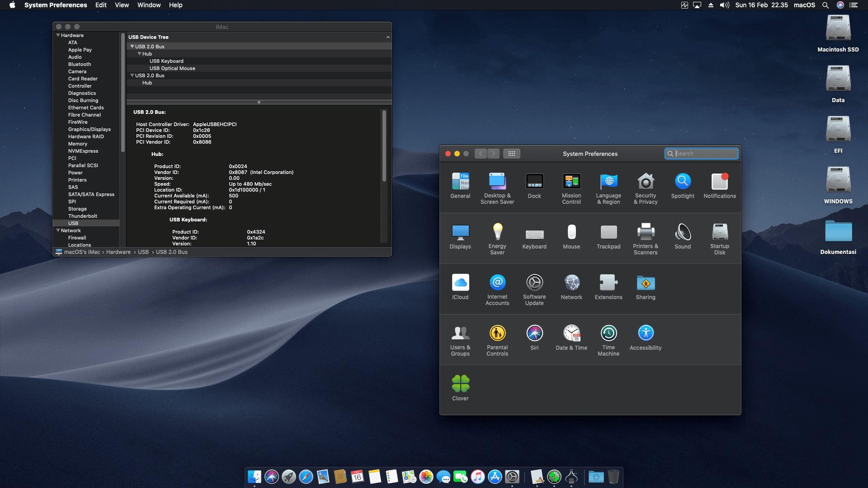Open the Apple menu
Viewport: 868px width, 488px height.
[x=12, y=5]
